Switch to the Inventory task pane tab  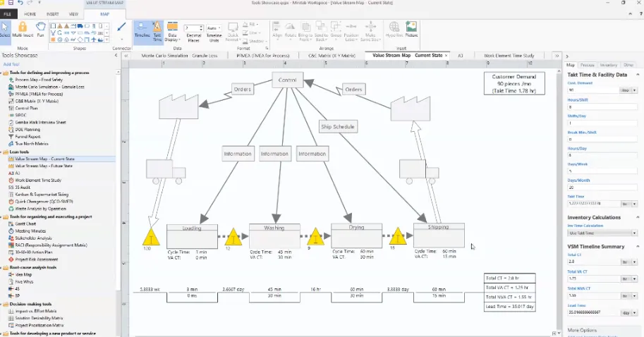(609, 65)
